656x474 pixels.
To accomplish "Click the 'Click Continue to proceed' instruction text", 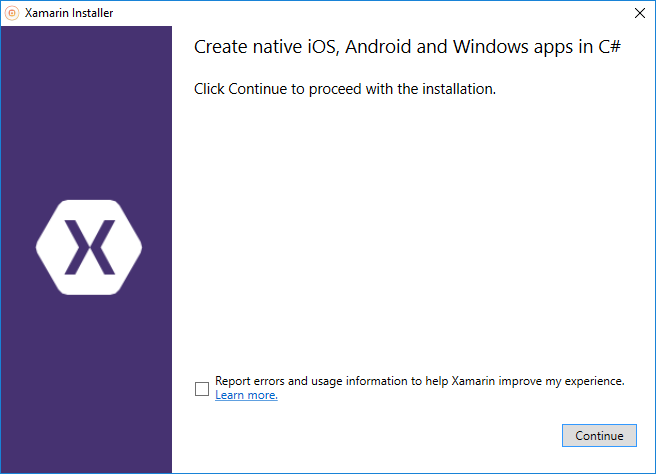I will (345, 89).
